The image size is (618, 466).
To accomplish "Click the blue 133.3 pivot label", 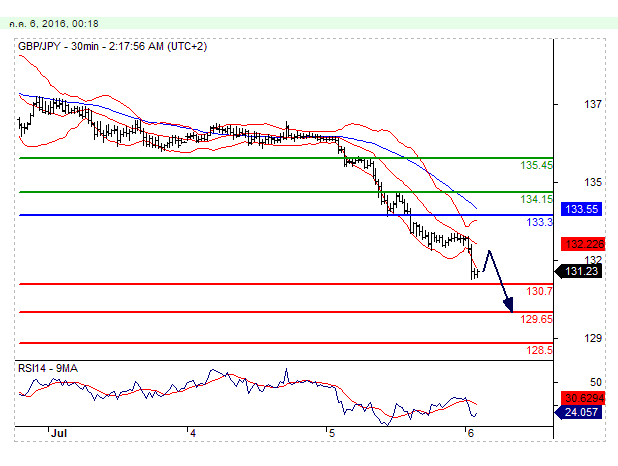I will 540,222.
